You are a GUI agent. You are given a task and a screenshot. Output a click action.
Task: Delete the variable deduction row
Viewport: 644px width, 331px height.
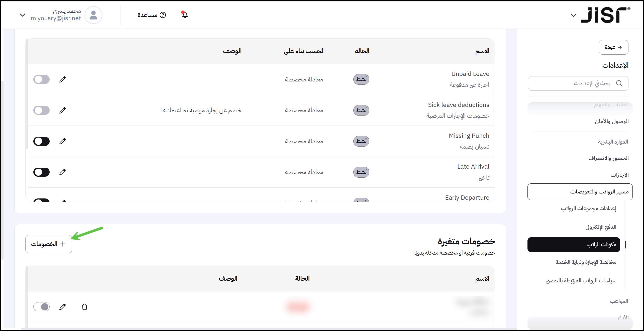click(85, 307)
